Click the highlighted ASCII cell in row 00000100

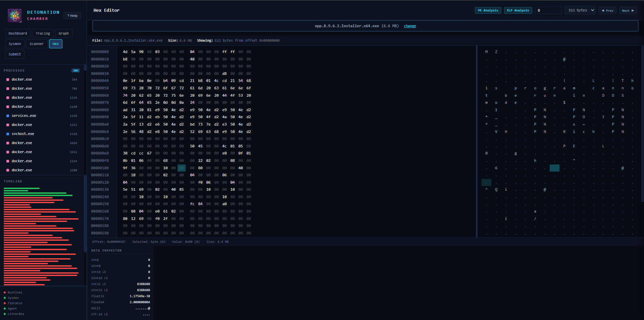[x=554, y=168]
